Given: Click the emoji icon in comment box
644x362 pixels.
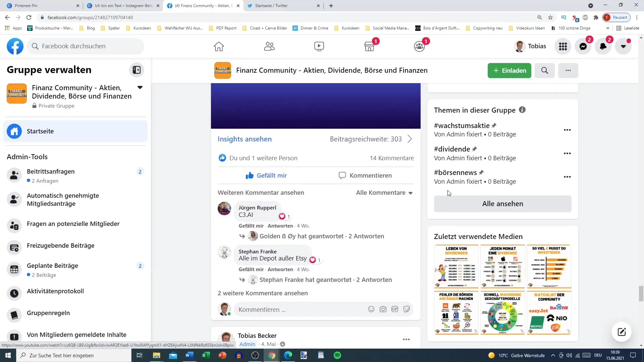Looking at the screenshot, I should (x=371, y=309).
